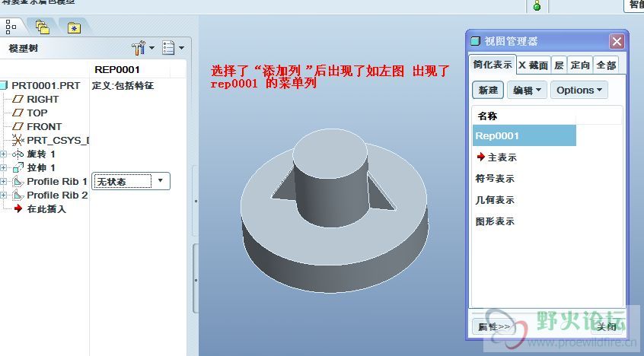Open the folder browser tab icon
This screenshot has height=356, width=644.
pos(43,27)
